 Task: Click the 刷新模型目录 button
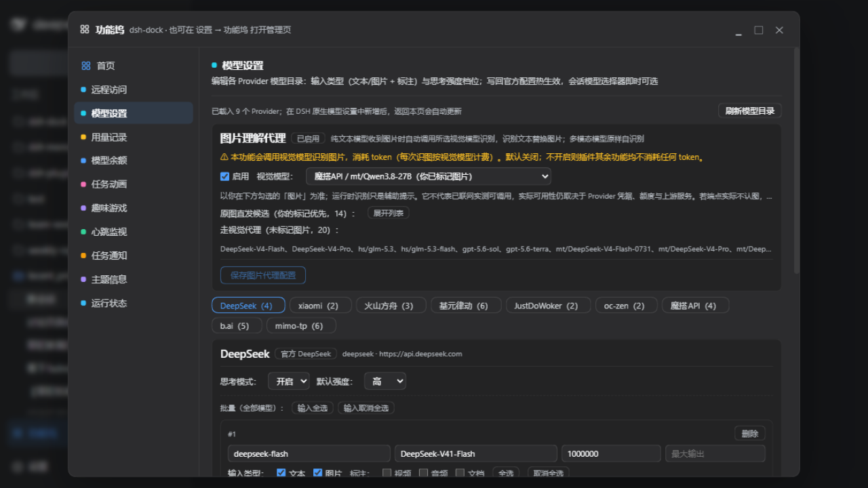[749, 110]
